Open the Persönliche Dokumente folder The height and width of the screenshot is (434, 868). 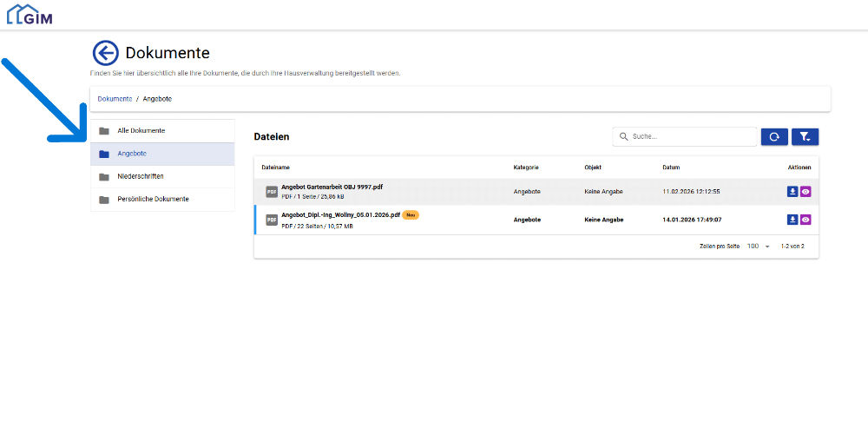153,199
